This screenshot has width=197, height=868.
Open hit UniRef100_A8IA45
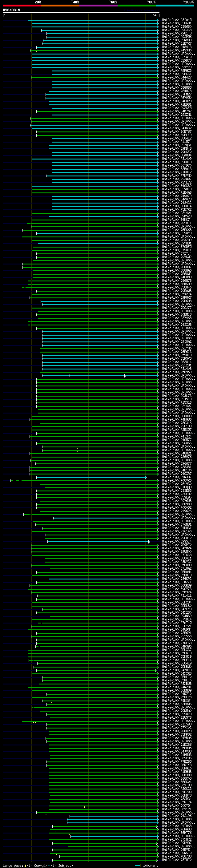(177, 20)
